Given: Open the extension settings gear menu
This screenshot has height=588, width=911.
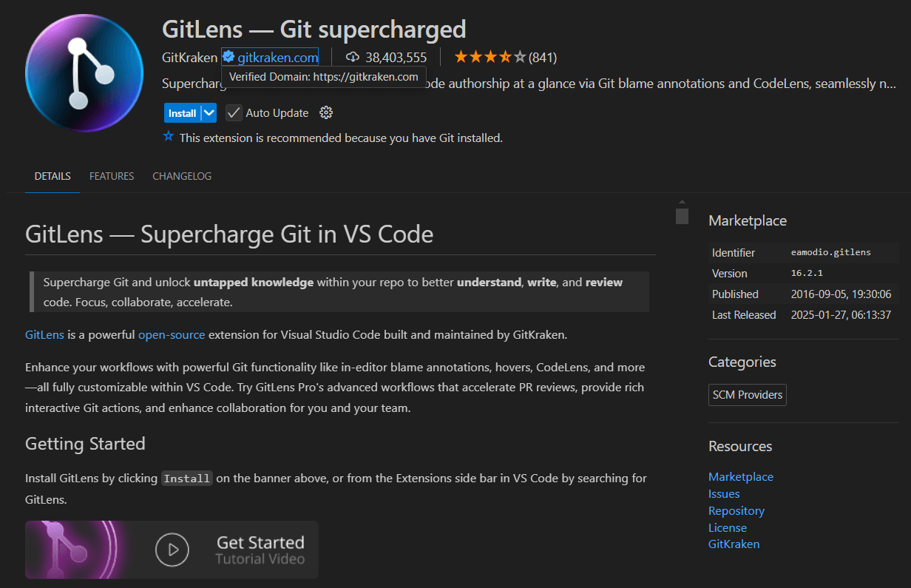Looking at the screenshot, I should pyautogui.click(x=326, y=112).
